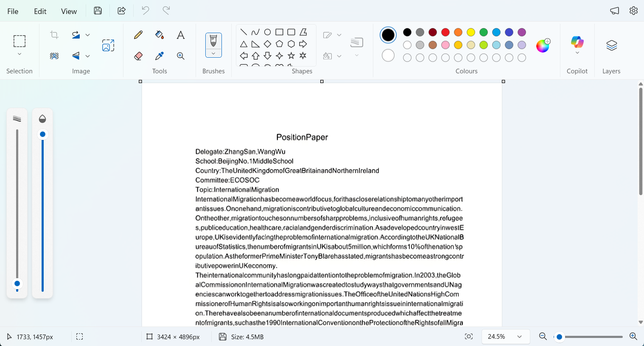Click the Zoom in button
Image resolution: width=644 pixels, height=346 pixels.
point(633,337)
